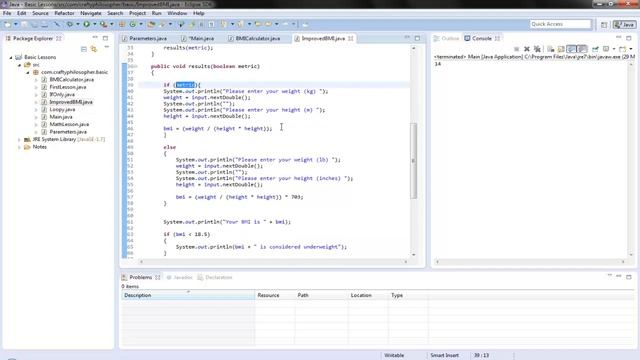Run the program with green play icon

click(x=87, y=24)
